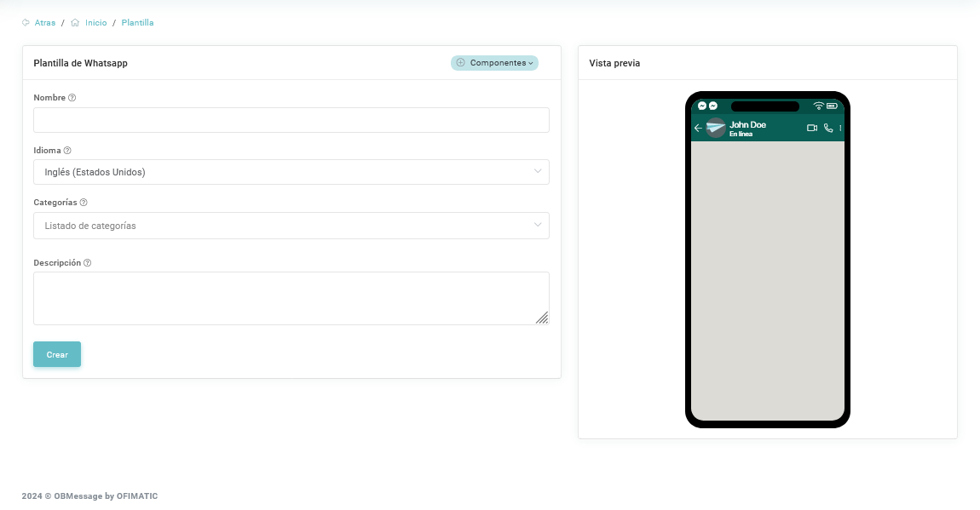The width and height of the screenshot is (980, 510).
Task: Navigate to Inicio in the breadcrumb
Action: (95, 23)
